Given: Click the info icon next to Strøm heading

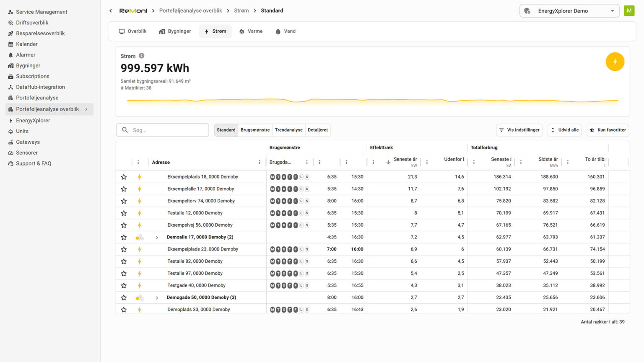Looking at the screenshot, I should coord(142,56).
